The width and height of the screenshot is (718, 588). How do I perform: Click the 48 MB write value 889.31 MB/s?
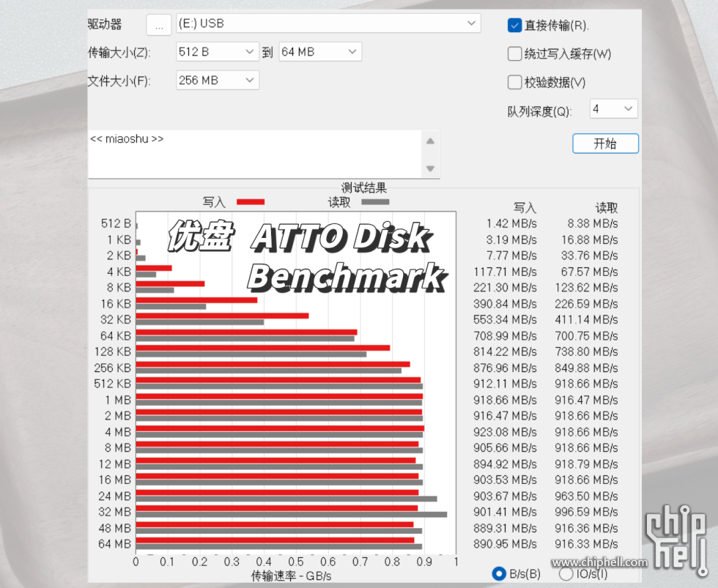point(505,528)
